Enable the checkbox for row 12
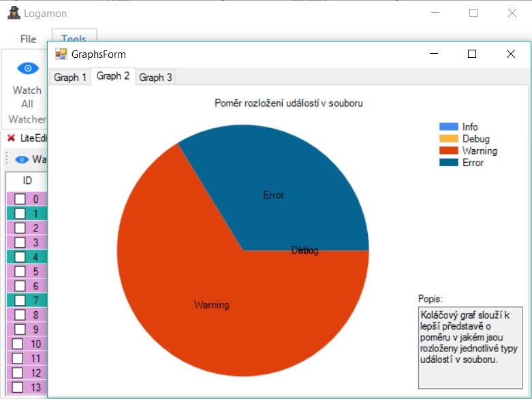The image size is (532, 399). [x=17, y=373]
